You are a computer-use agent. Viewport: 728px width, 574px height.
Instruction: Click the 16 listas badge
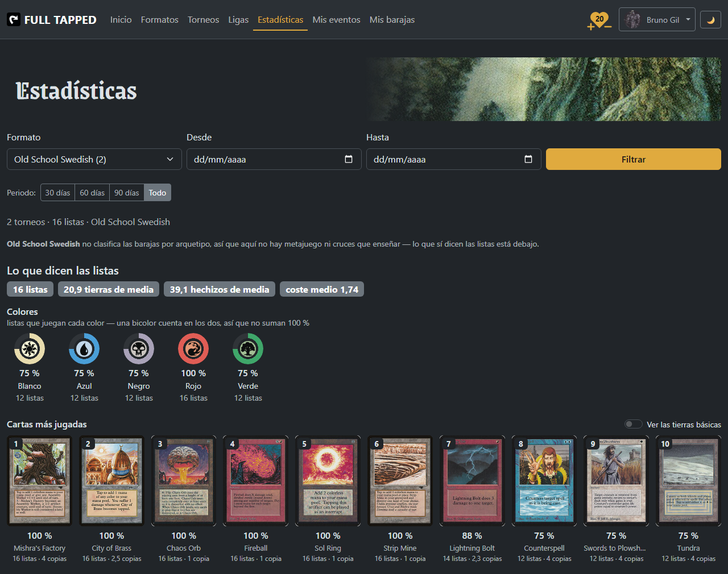(30, 289)
